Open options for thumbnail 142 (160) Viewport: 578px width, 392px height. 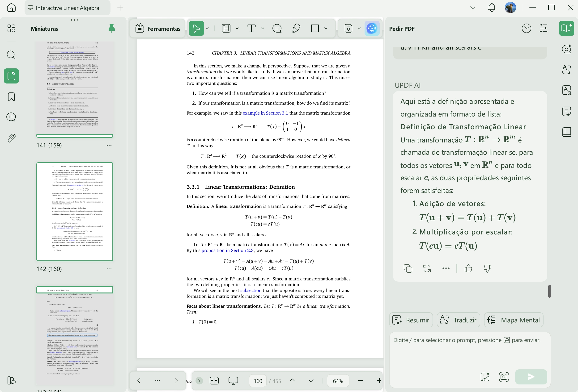(109, 269)
